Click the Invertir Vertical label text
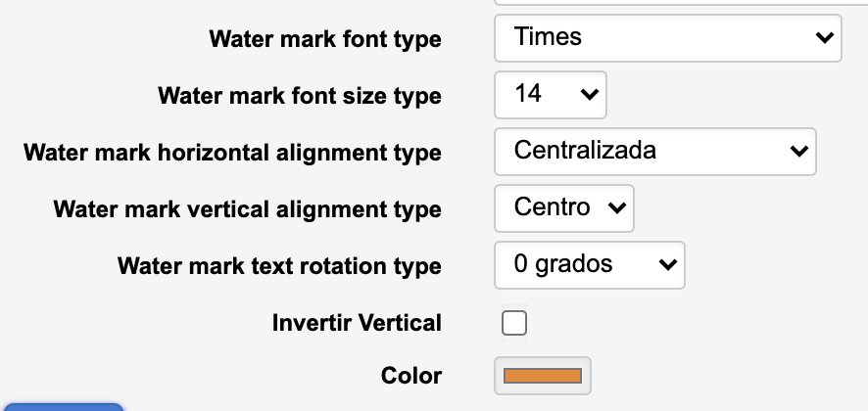The width and height of the screenshot is (868, 411). tap(357, 323)
